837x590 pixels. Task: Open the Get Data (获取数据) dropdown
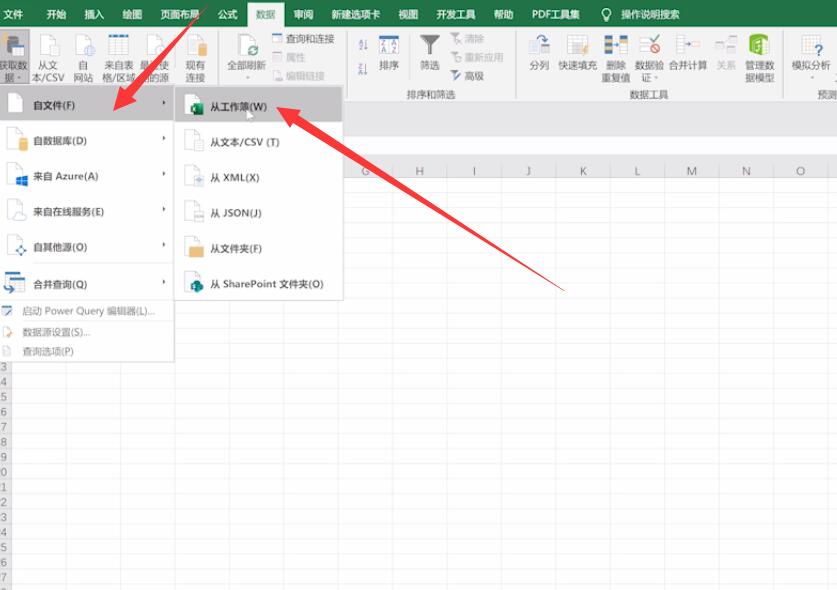(x=13, y=57)
